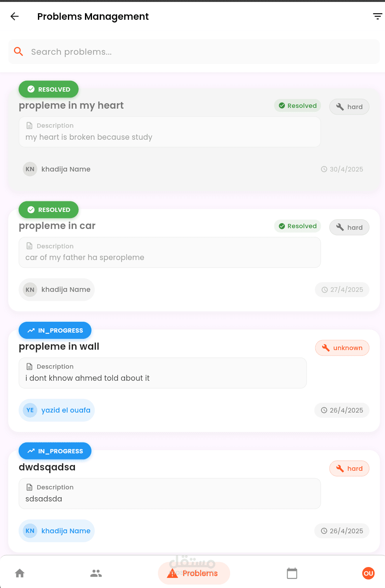Click khadija Name chip on dwdsqadsa
Screen dimensions: 385x588
coord(57,531)
